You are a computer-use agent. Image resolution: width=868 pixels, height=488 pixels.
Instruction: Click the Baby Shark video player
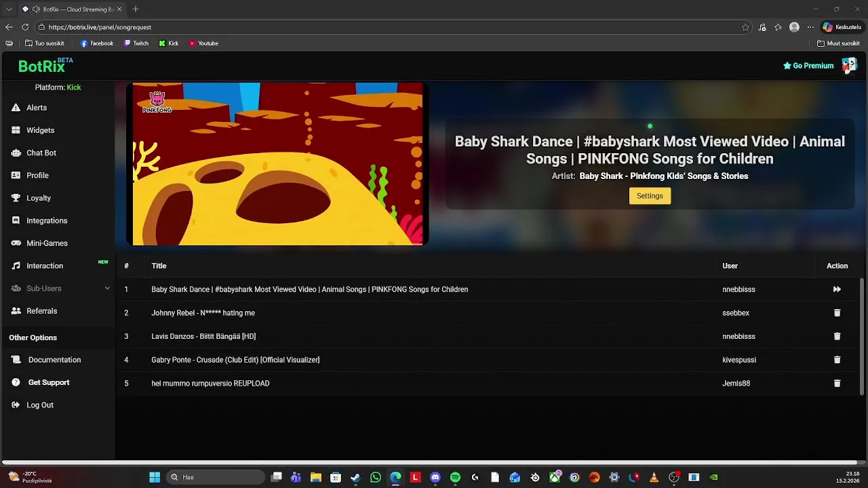[277, 164]
